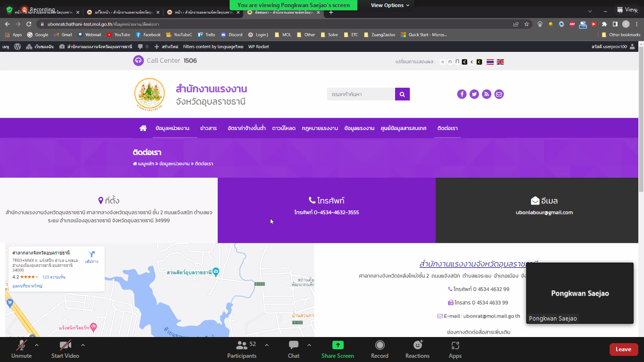Viewport: 644px width, 362px height.
Task: Expand video options arrow next to Start Video
Action: click(83, 345)
